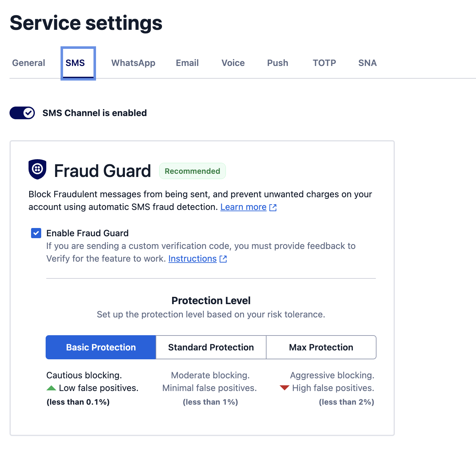The image size is (476, 463).
Task: Click the green Recommended badge
Action: (x=192, y=171)
